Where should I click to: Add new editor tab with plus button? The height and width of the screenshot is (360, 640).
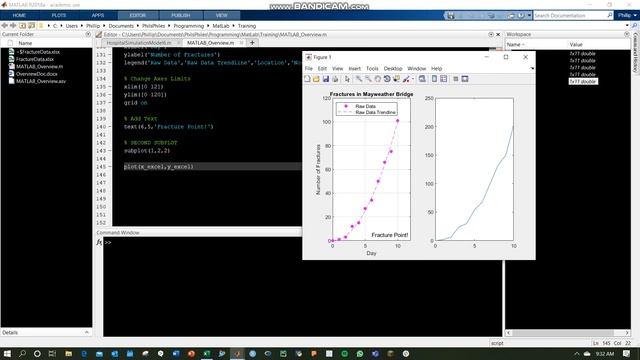pyautogui.click(x=252, y=42)
